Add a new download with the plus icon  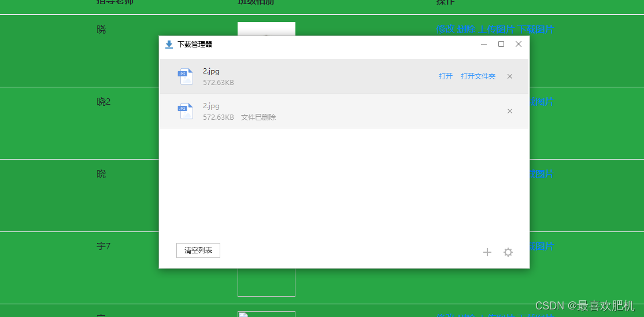click(x=487, y=252)
